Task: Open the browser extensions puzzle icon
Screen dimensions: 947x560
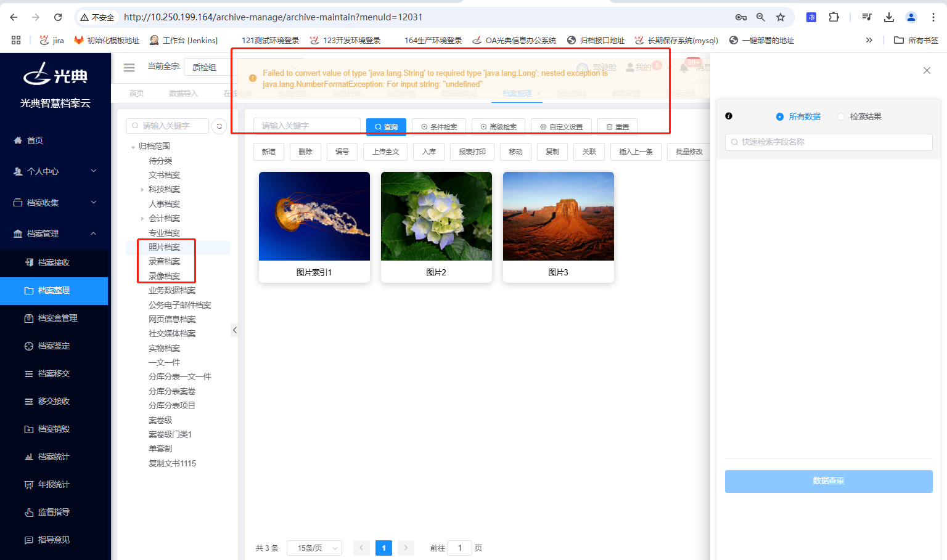Action: [834, 17]
